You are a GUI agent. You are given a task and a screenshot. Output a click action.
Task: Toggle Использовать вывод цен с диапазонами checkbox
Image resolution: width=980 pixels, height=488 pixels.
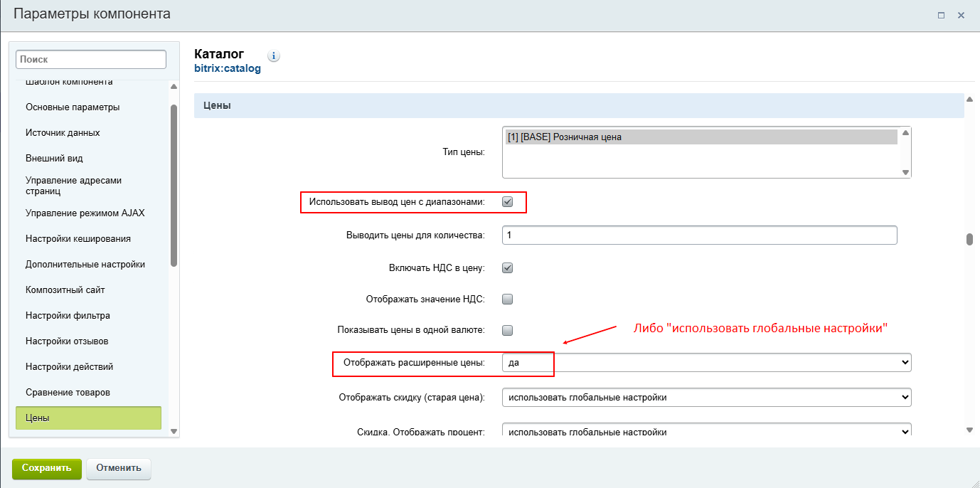pos(507,202)
